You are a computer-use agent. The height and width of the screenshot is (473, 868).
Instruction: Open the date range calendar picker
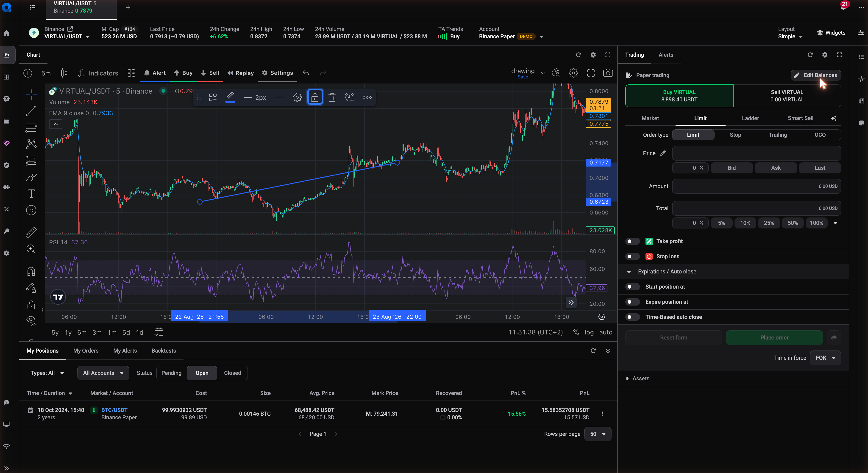[x=159, y=332]
